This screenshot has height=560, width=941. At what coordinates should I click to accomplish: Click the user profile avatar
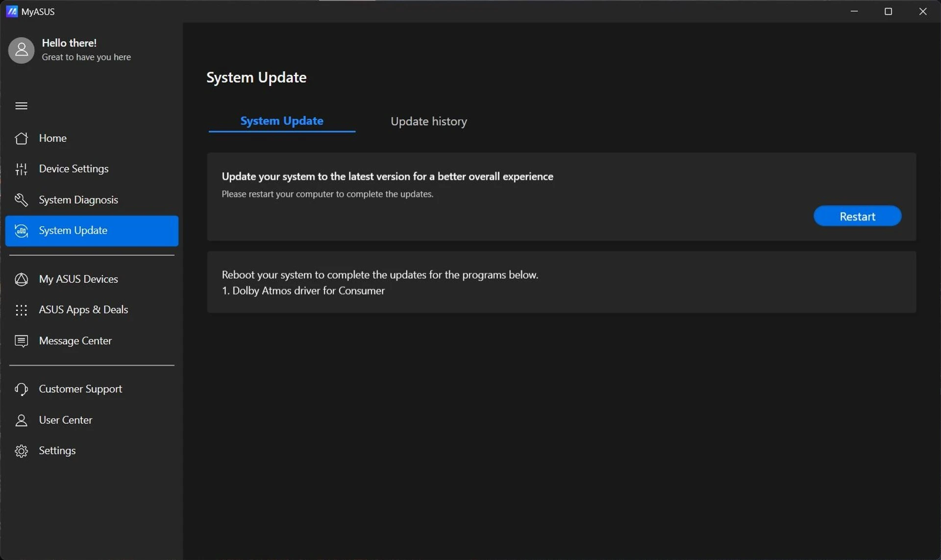pyautogui.click(x=21, y=50)
